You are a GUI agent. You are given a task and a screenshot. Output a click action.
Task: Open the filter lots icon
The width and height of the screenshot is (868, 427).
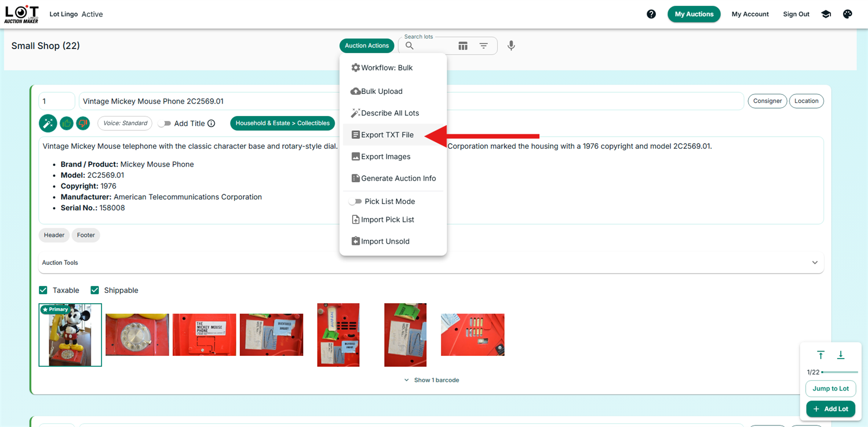click(483, 46)
